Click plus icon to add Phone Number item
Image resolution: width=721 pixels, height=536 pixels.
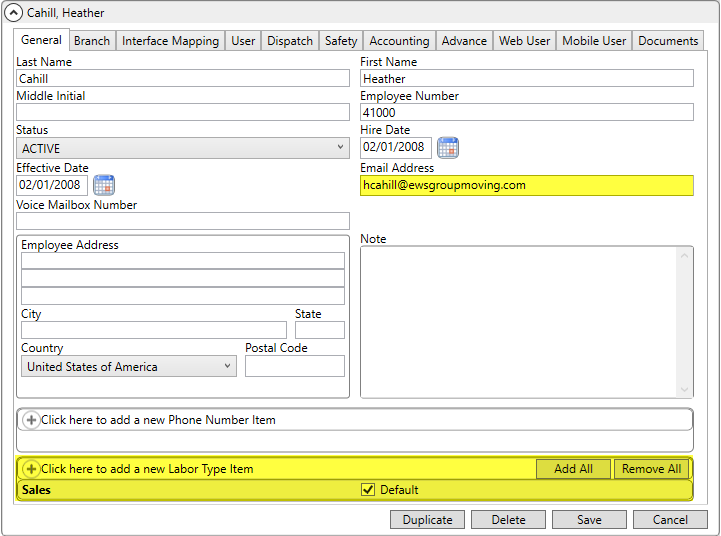[31, 420]
